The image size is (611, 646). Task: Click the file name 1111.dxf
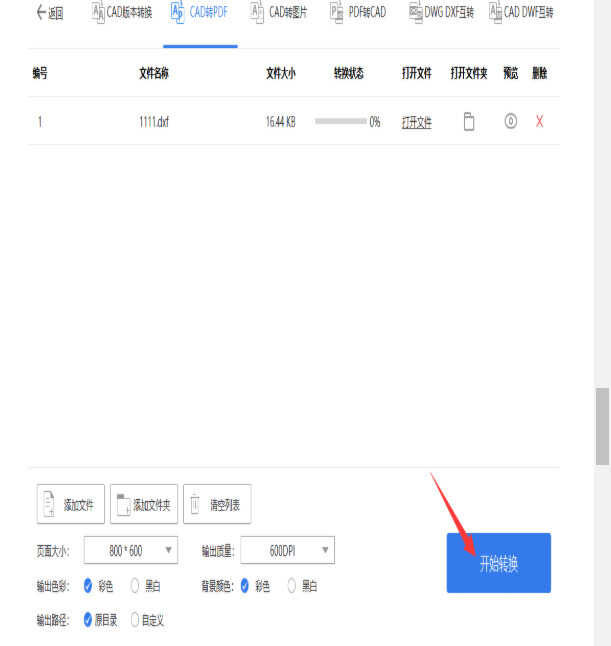(x=154, y=122)
